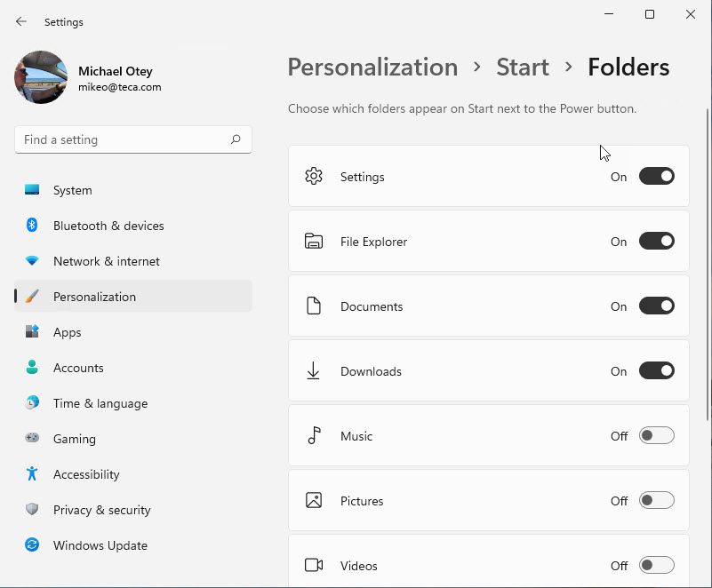Click the Apps icon in sidebar
Image resolution: width=712 pixels, height=588 pixels.
pos(32,331)
